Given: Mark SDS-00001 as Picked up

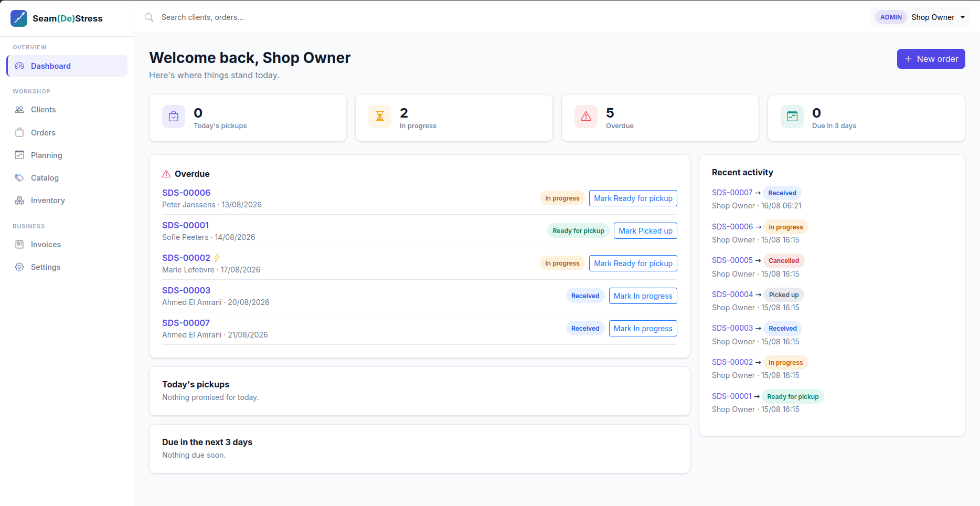Looking at the screenshot, I should click(645, 231).
